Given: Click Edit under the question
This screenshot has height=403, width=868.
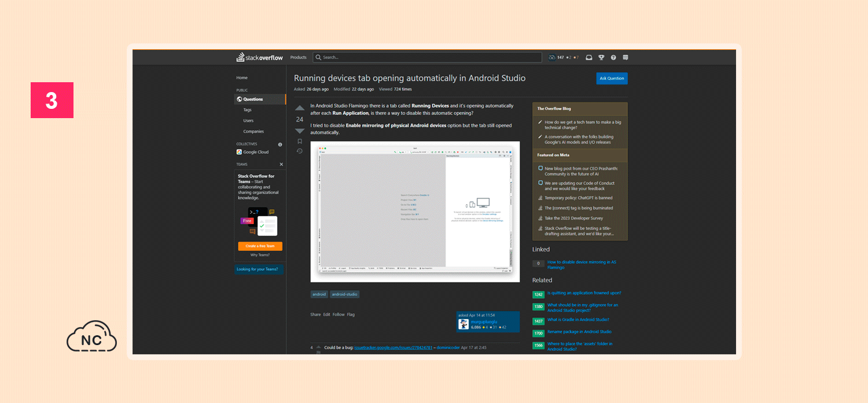Looking at the screenshot, I should click(326, 314).
